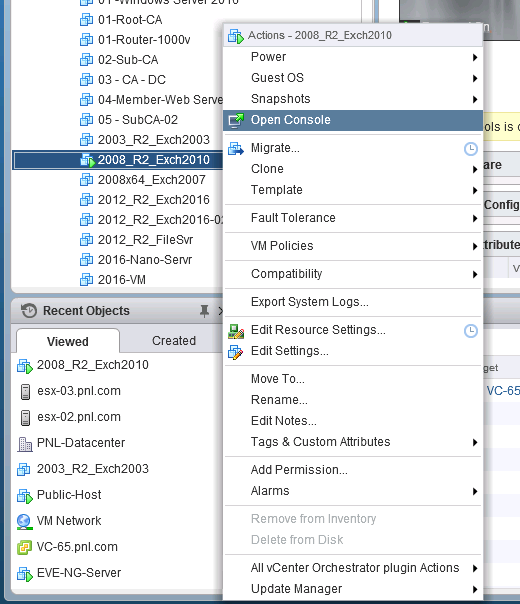The width and height of the screenshot is (520, 604).
Task: Click the Edit Resource Settings icon
Action: coord(236,331)
